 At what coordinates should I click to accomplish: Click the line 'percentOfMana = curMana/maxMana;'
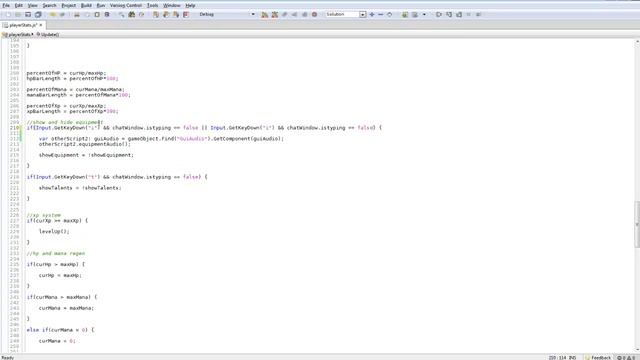(x=76, y=89)
